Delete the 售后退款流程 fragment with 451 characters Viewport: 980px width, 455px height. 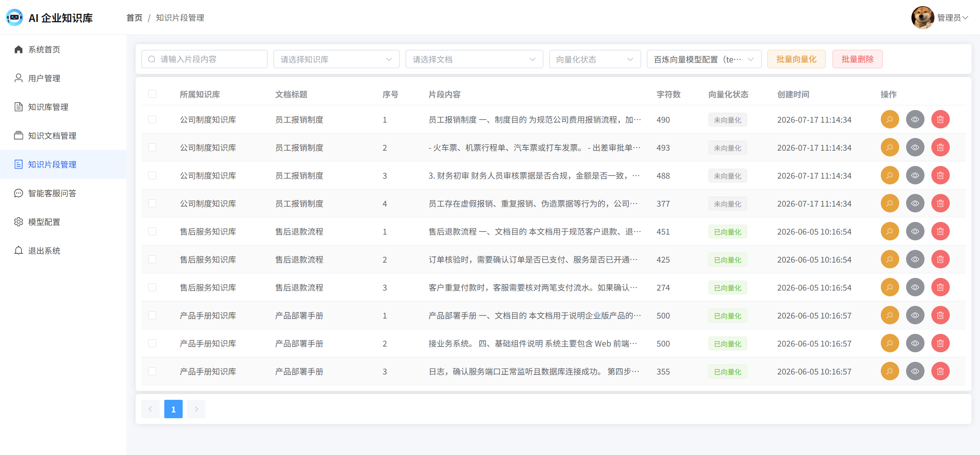coord(940,231)
